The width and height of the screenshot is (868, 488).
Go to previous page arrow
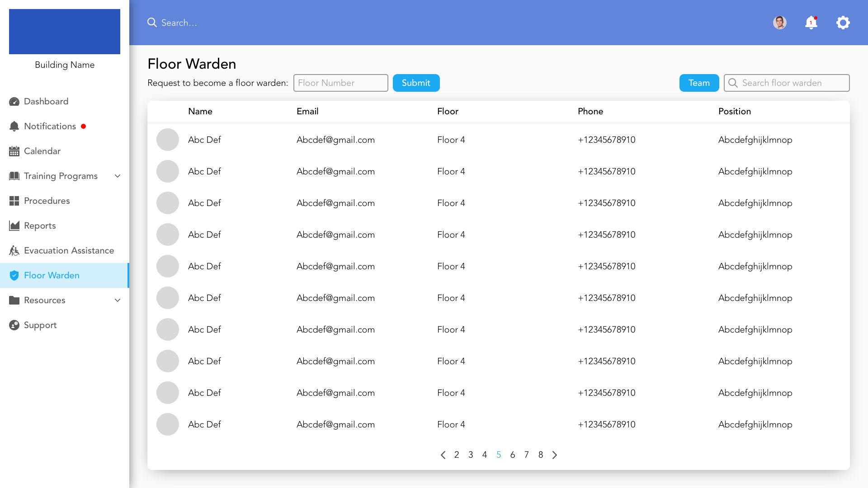443,455
